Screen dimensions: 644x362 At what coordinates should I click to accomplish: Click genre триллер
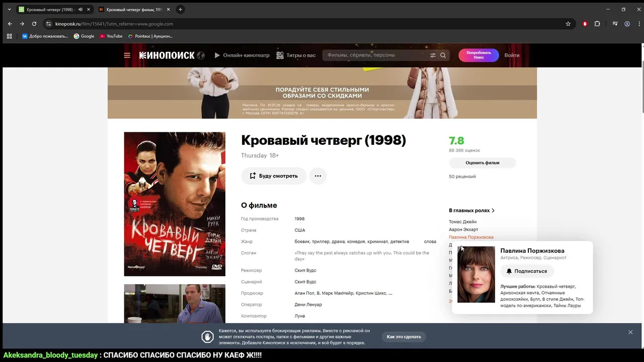coord(320,242)
